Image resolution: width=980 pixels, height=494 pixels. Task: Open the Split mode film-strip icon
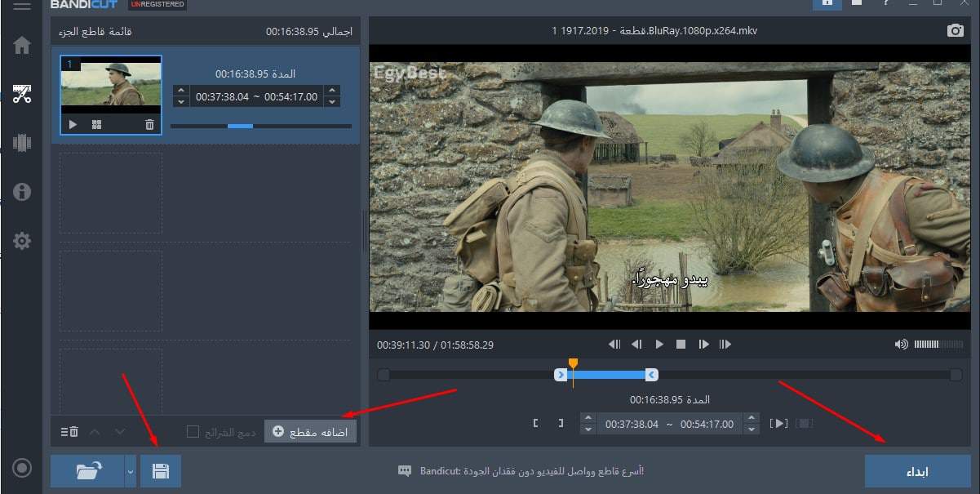pyautogui.click(x=22, y=143)
